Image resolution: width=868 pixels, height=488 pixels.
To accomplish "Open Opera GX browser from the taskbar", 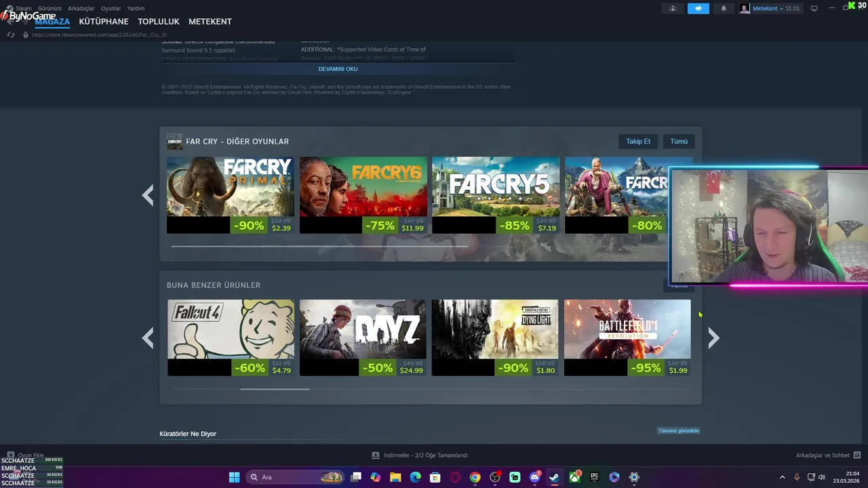I will coord(455,477).
